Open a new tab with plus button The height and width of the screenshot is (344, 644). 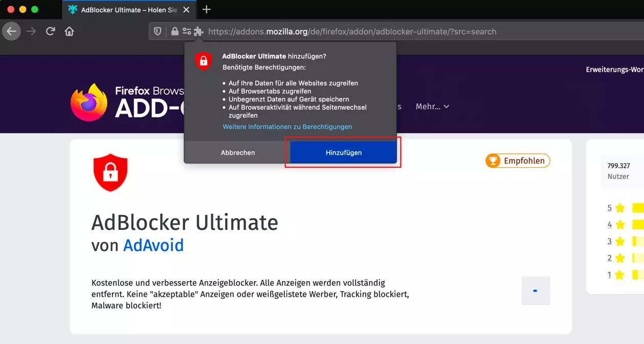[x=206, y=10]
